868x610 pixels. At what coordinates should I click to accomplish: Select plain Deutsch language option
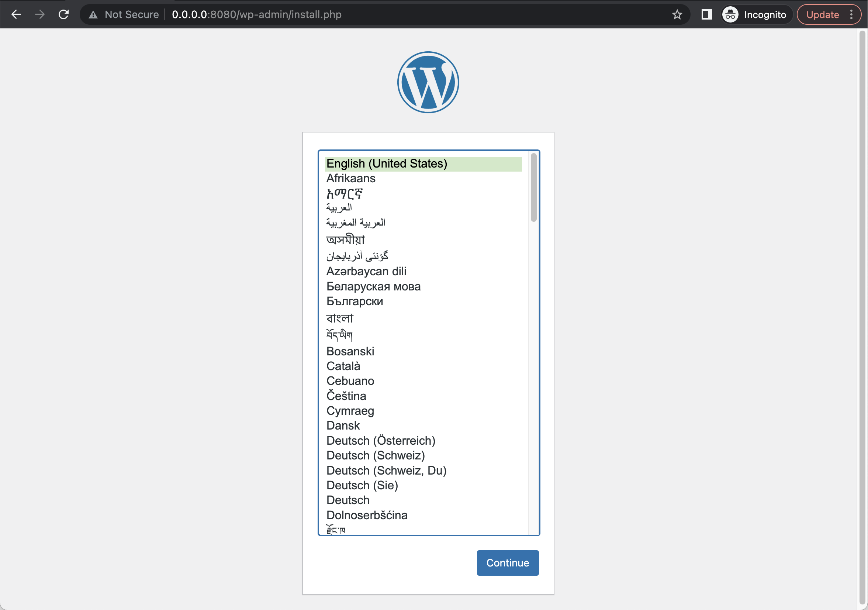pyautogui.click(x=423, y=500)
